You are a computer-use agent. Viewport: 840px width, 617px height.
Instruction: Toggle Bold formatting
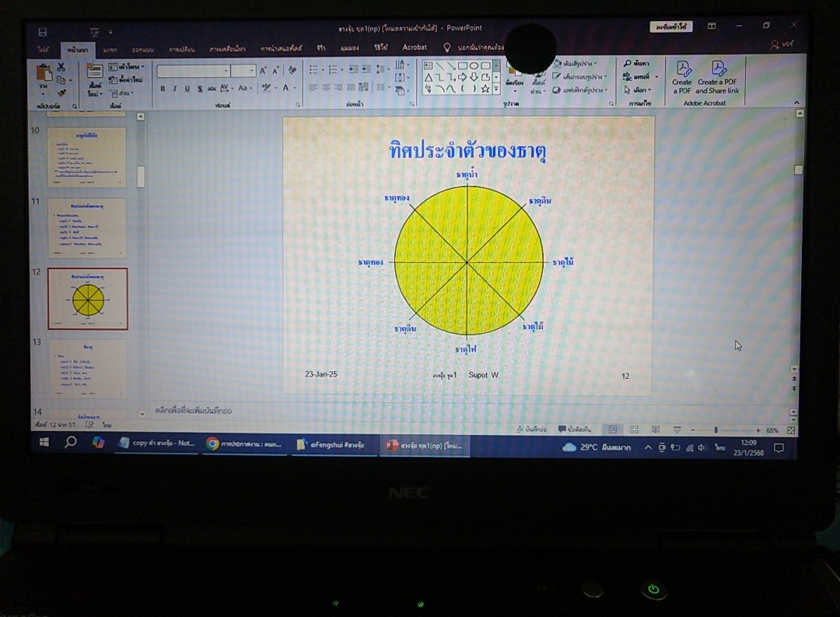tap(163, 89)
